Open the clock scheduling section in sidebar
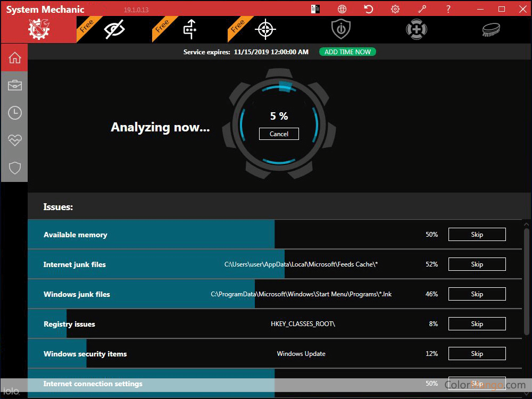The image size is (532, 399). pos(14,113)
